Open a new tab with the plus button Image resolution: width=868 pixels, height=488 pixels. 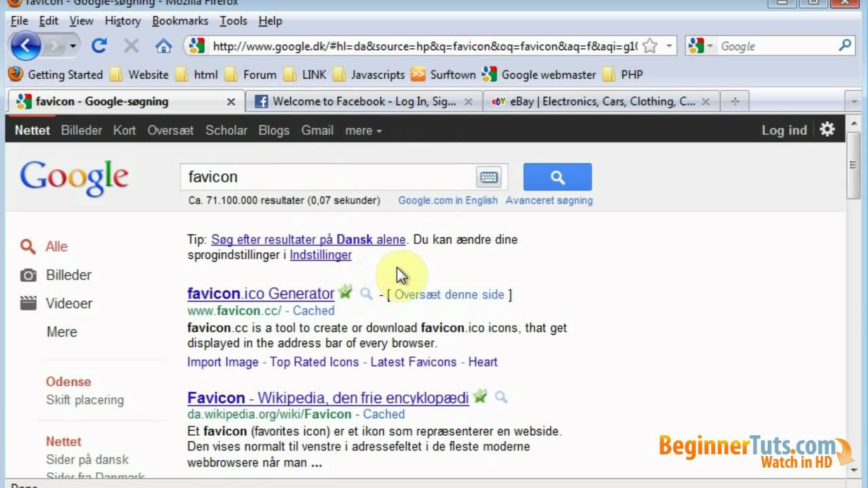pos(735,101)
